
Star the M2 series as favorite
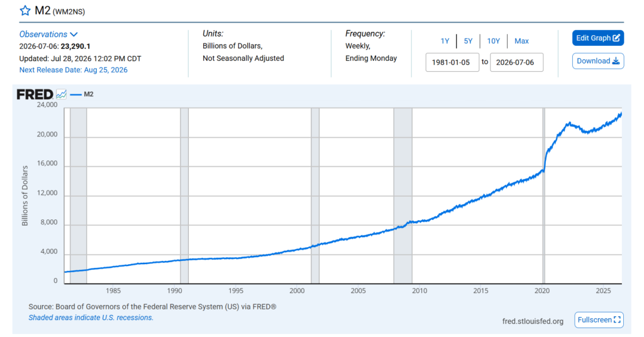pos(25,10)
